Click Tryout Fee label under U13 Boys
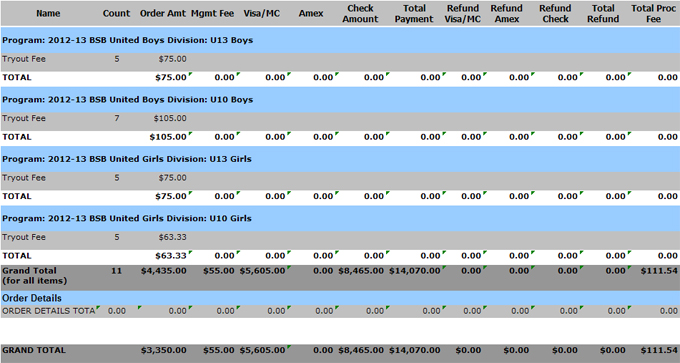Image resolution: width=680 pixels, height=363 pixels. pos(24,59)
